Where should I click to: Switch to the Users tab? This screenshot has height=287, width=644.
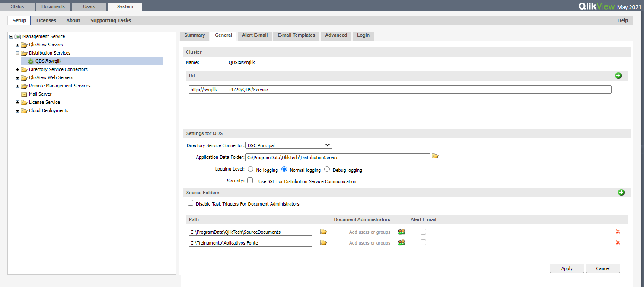89,6
